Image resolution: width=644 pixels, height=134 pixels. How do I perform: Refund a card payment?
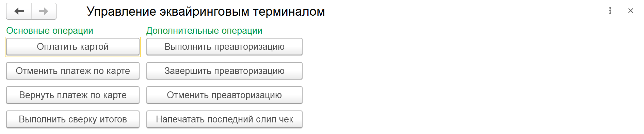(73, 95)
